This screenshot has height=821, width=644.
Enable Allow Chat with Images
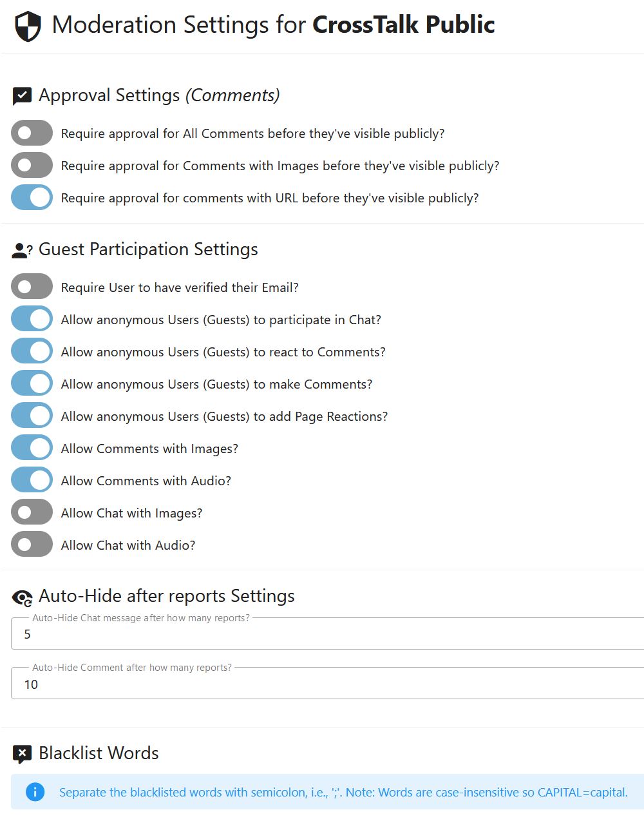(32, 512)
